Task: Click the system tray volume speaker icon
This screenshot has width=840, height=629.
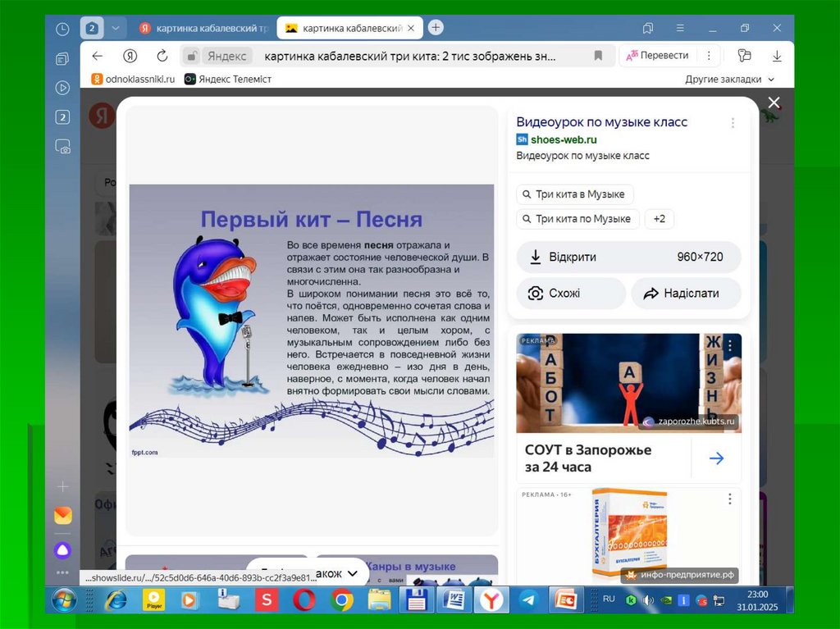Action: pos(648,600)
